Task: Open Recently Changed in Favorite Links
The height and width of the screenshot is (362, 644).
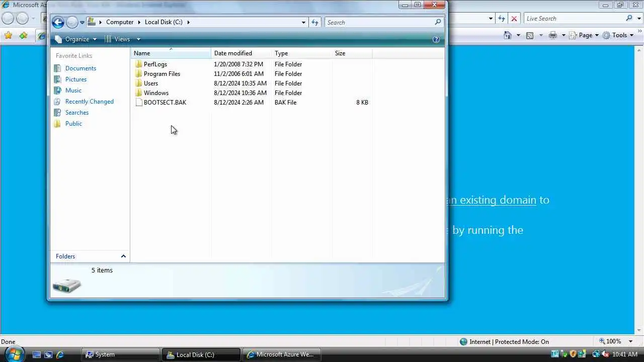Action: (x=90, y=102)
